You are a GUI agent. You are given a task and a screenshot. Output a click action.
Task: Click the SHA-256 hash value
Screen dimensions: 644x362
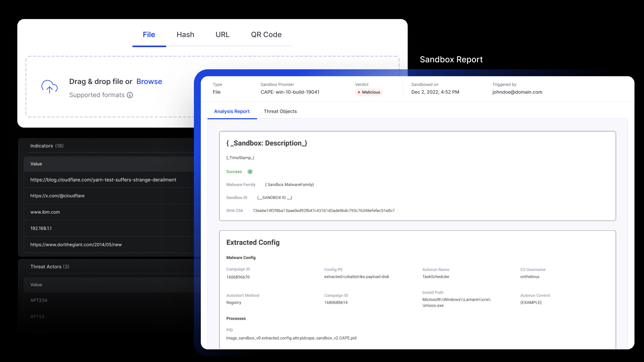324,211
